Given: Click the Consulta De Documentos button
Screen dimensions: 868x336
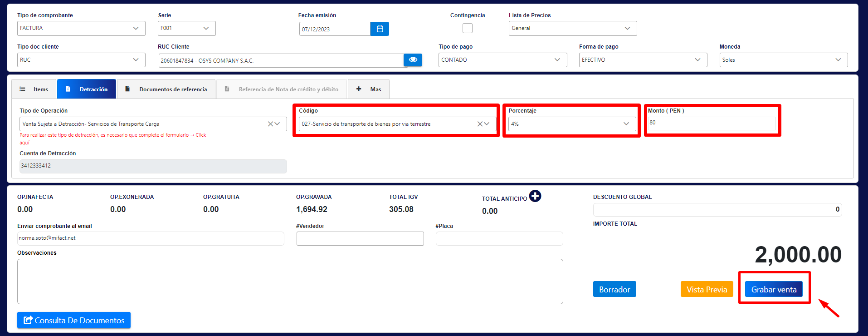Looking at the screenshot, I should [x=74, y=320].
